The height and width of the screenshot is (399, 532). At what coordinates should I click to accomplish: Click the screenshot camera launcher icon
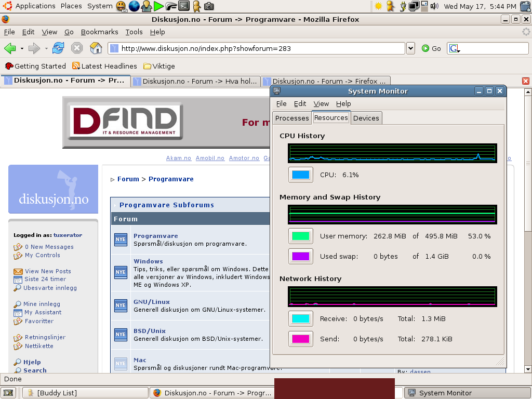(x=209, y=6)
